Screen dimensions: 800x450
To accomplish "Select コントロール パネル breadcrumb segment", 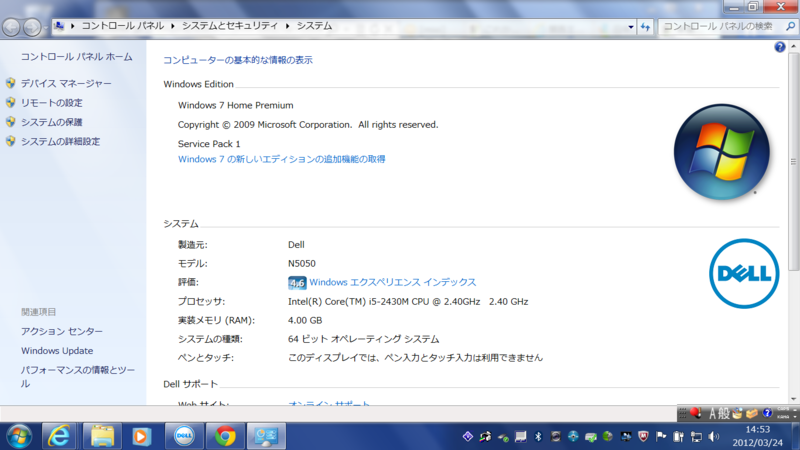I will tap(122, 26).
